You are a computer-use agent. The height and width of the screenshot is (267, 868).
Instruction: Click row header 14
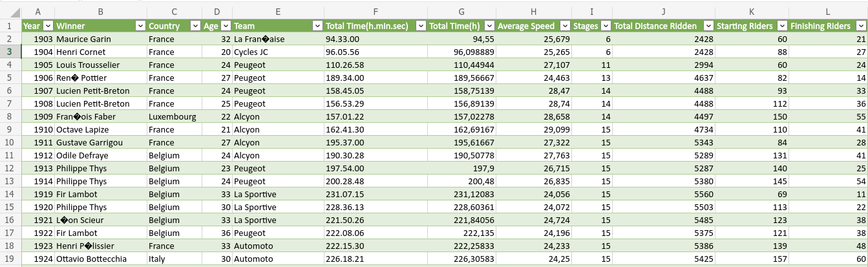[x=10, y=194]
